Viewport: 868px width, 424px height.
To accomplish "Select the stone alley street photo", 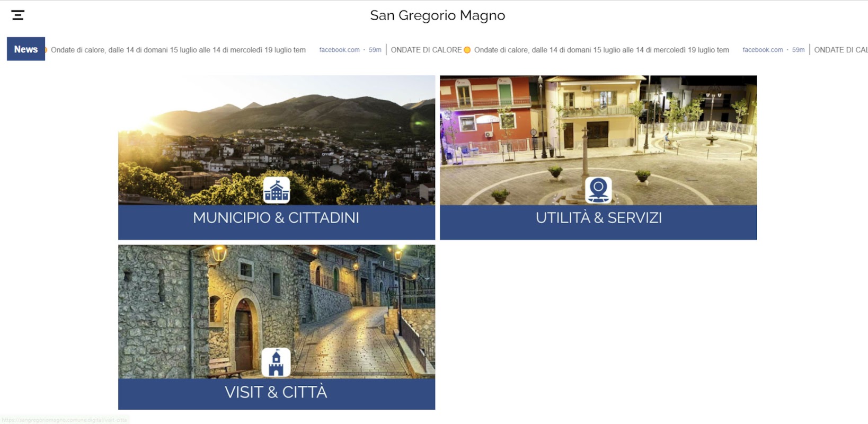I will (x=277, y=312).
